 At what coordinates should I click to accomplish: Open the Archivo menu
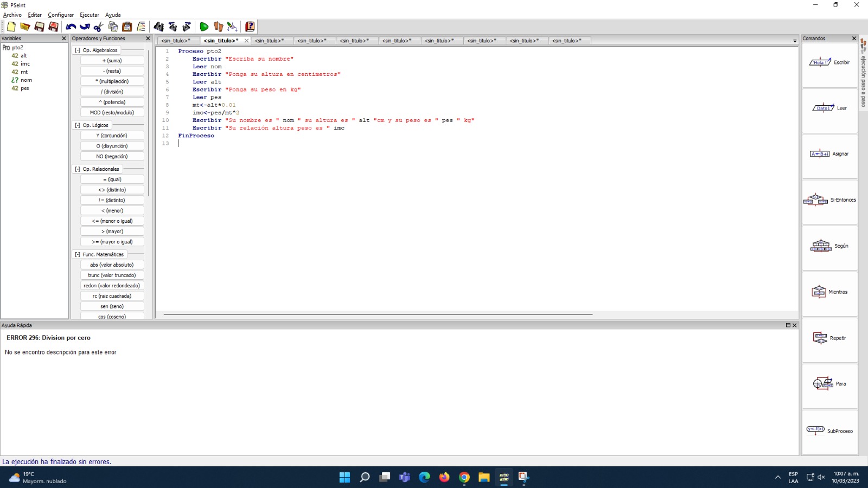(x=12, y=15)
